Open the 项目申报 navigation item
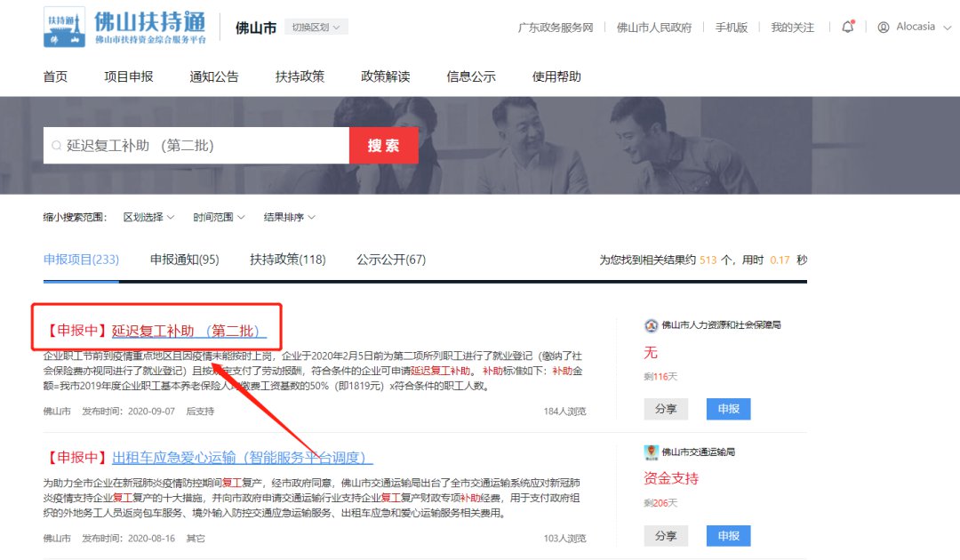The height and width of the screenshot is (560, 960). (x=129, y=76)
